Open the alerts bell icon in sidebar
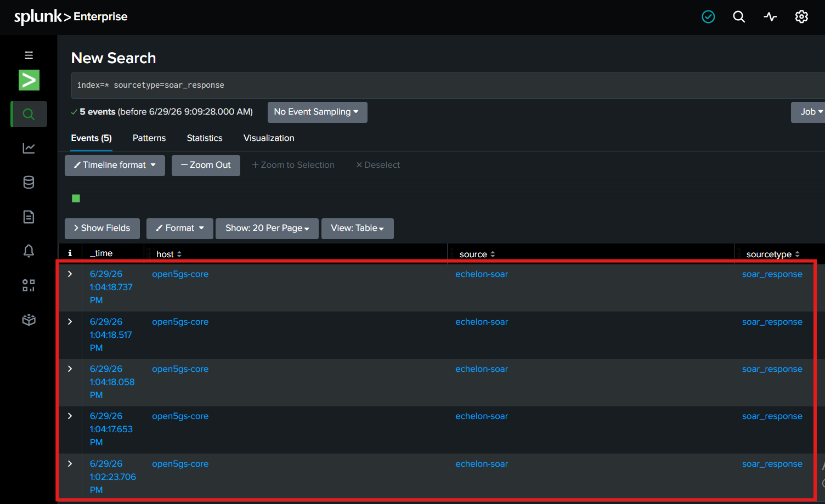The height and width of the screenshot is (504, 825). point(29,251)
